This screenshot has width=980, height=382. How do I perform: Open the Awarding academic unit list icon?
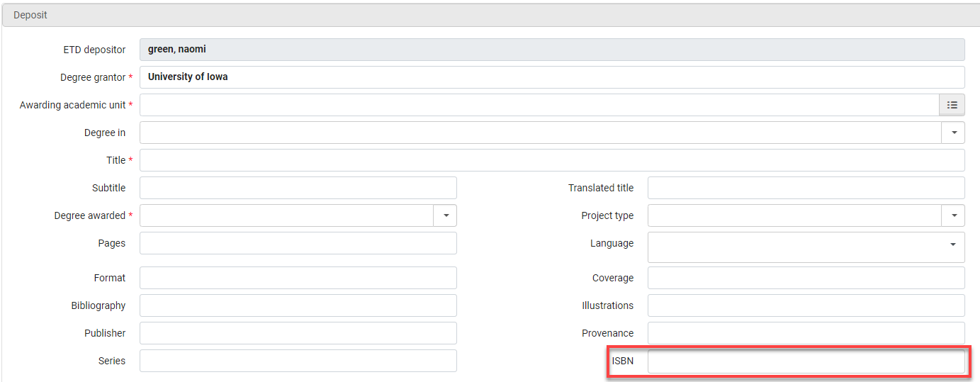(952, 105)
